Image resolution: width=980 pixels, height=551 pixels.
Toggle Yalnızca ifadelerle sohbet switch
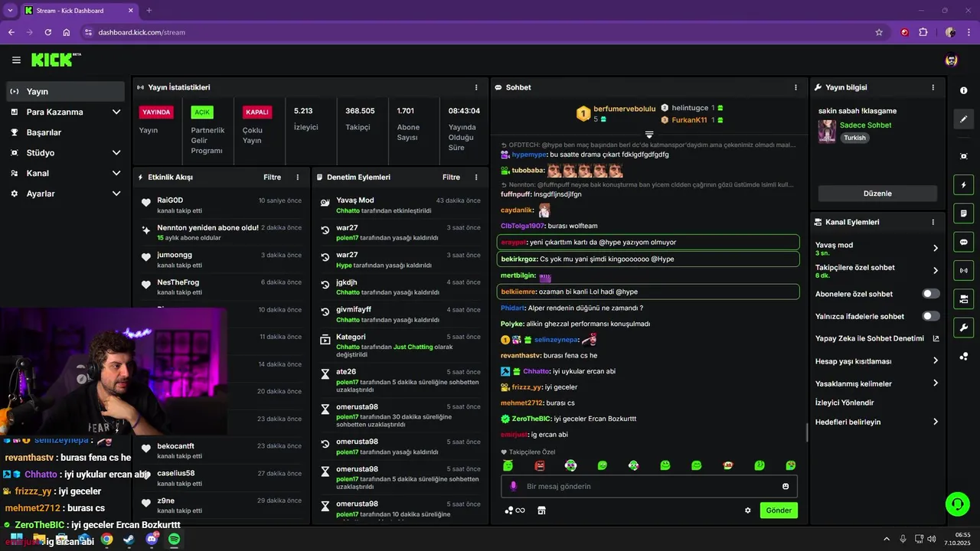[931, 316]
